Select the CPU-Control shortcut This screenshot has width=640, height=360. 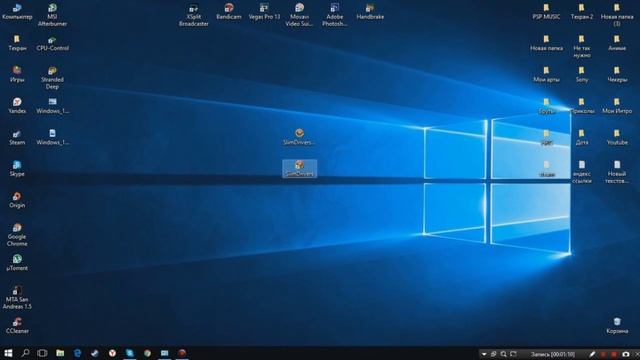(x=52, y=43)
